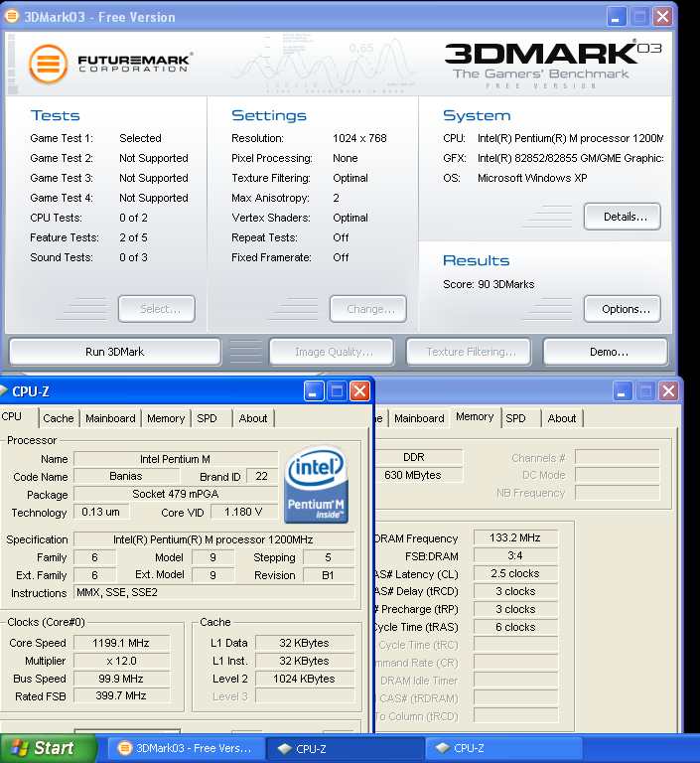Click the Multiplier value 'x 12.0'
Viewport: 700px width, 763px height.
(x=121, y=661)
